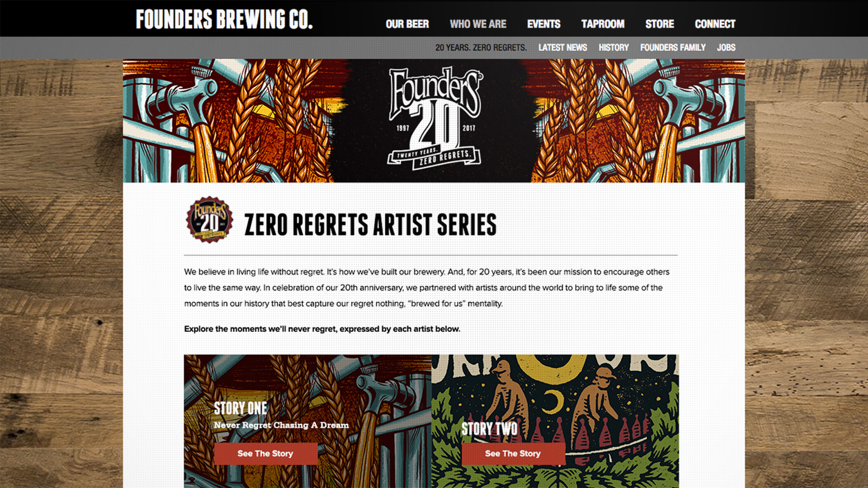The height and width of the screenshot is (488, 868).
Task: Open the Story Two bottle artwork tile
Action: [x=555, y=421]
